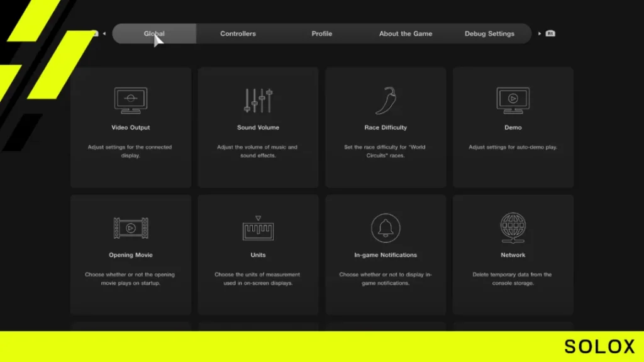Screen dimensions: 644x362
Task: Click the Demo play-screen icon
Action: point(513,100)
